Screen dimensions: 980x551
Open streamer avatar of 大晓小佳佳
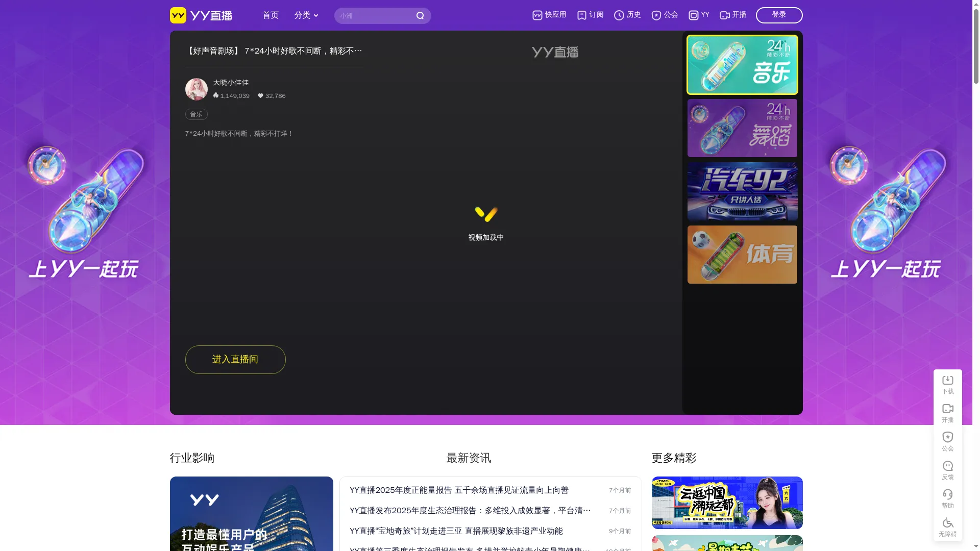(x=197, y=89)
